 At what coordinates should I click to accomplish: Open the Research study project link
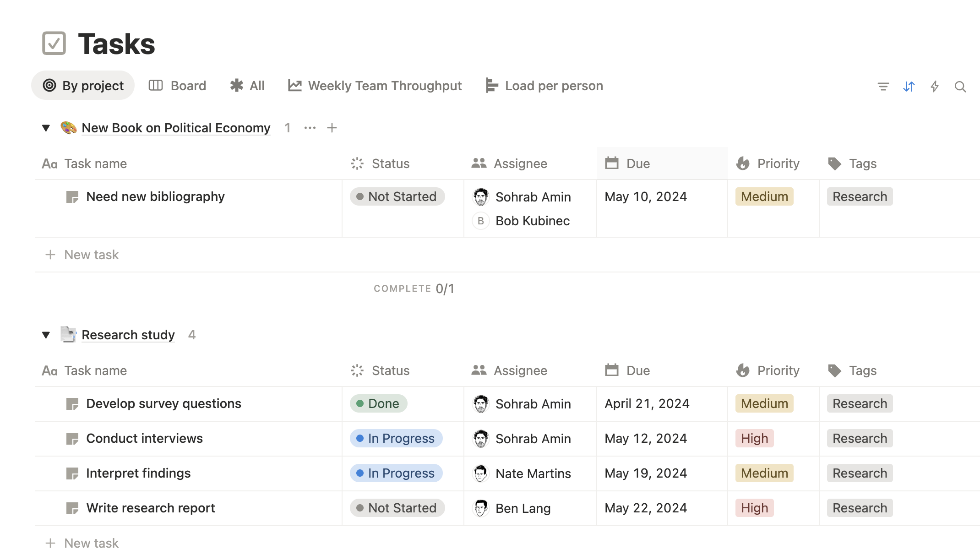click(128, 335)
